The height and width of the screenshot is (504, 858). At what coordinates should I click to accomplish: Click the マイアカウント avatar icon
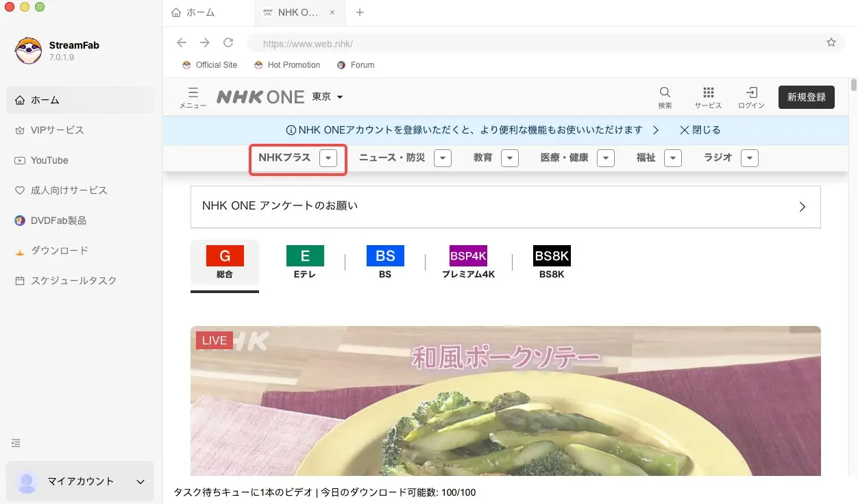(x=27, y=482)
